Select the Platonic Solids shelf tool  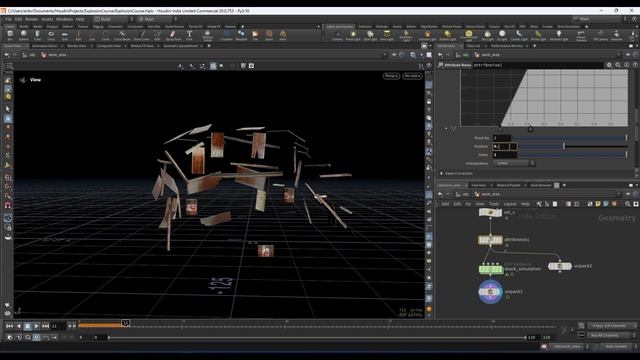click(207, 36)
